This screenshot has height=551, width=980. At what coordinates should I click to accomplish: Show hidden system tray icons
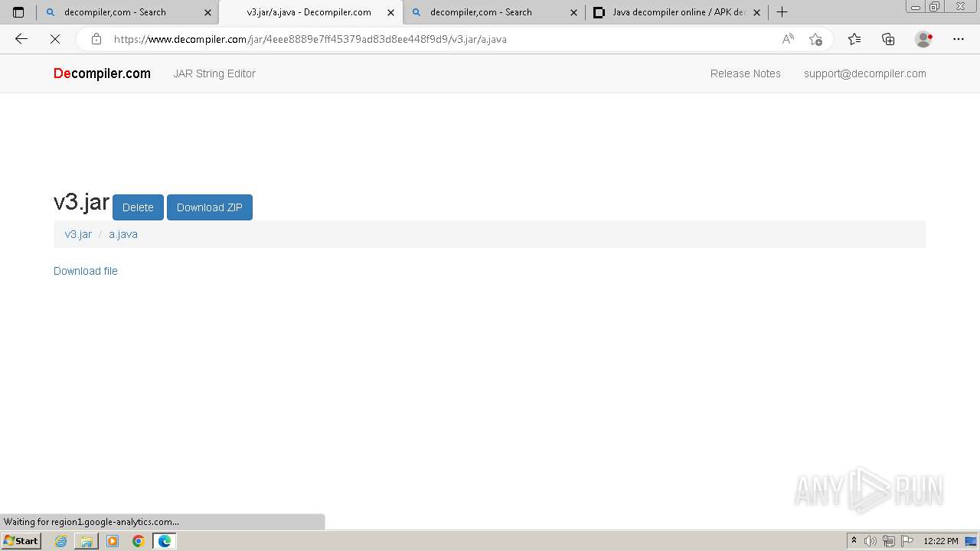click(x=854, y=541)
